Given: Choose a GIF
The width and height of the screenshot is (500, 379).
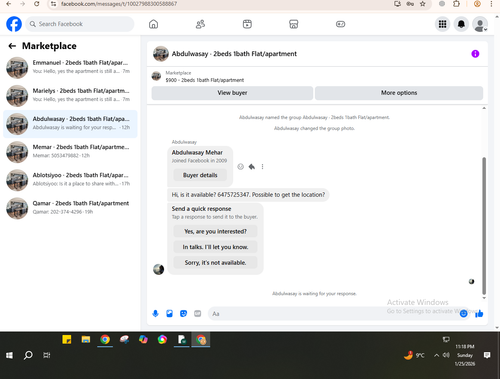Looking at the screenshot, I should [197, 313].
